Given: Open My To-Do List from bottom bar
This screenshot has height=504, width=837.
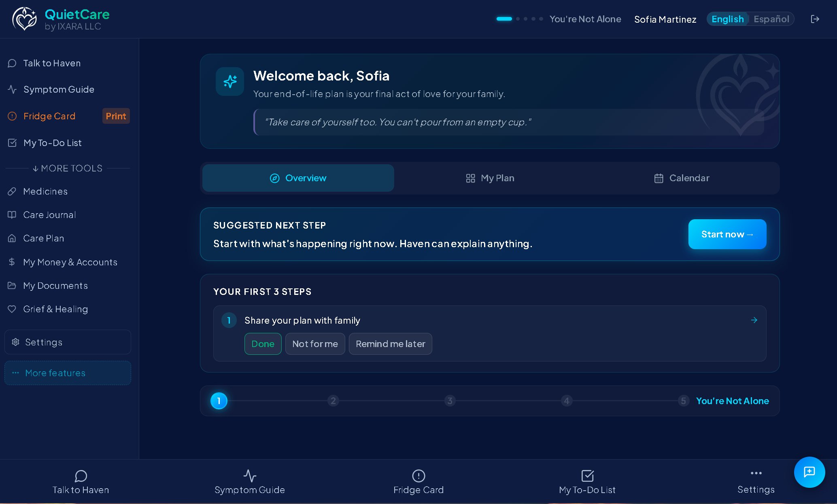Looking at the screenshot, I should click(x=587, y=482).
